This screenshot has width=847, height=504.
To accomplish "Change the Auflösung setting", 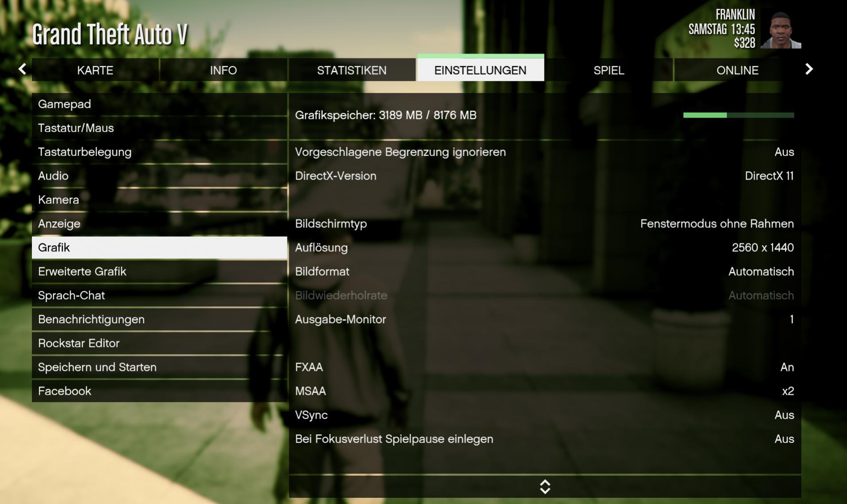I will [545, 248].
